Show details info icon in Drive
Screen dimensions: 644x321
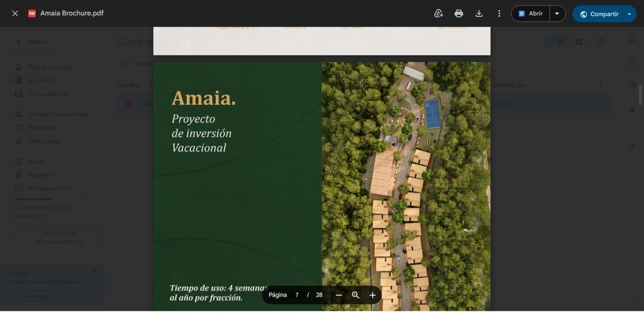(601, 42)
